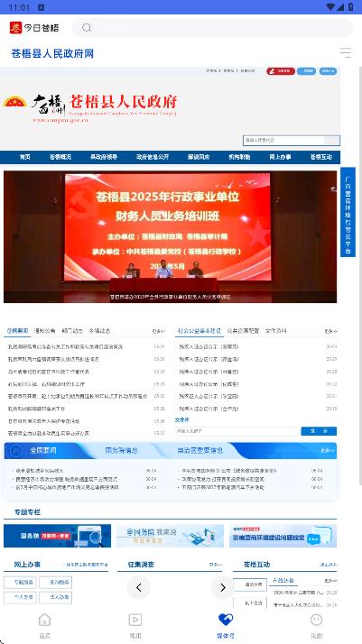The width and height of the screenshot is (362, 644).
Task: Open the training class banner photo
Action: pyautogui.click(x=170, y=237)
